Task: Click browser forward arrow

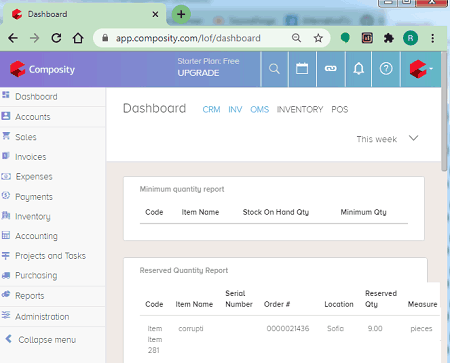Action: pos(34,38)
